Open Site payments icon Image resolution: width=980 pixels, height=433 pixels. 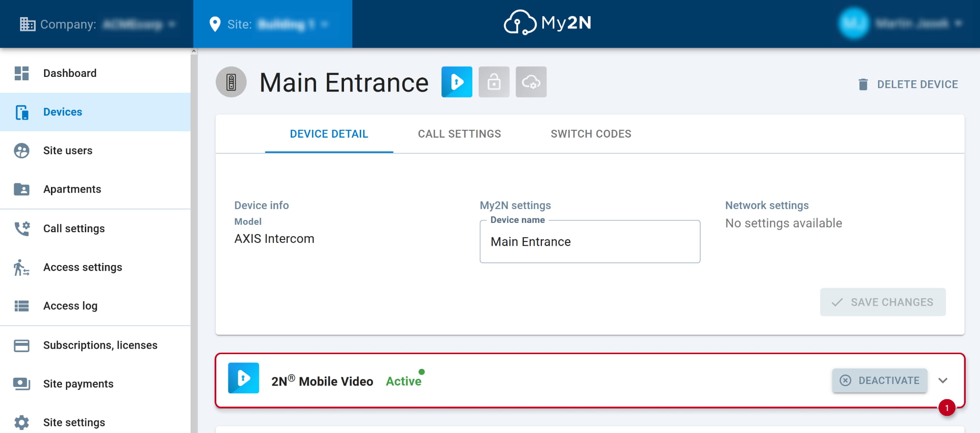(x=22, y=384)
